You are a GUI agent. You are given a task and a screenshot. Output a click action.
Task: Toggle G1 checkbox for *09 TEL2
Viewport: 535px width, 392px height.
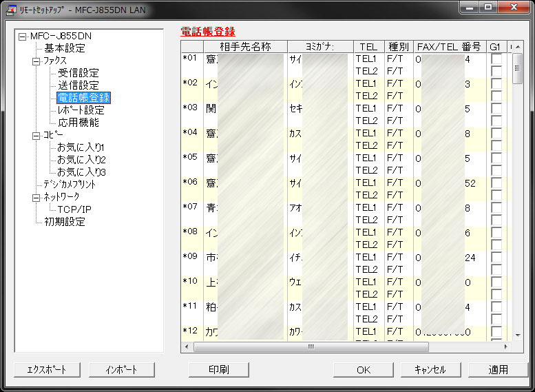496,270
